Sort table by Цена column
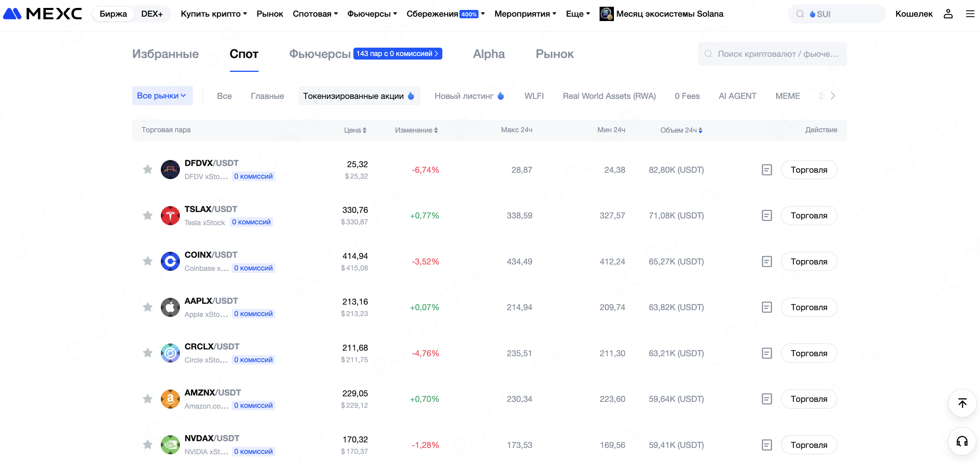 355,130
